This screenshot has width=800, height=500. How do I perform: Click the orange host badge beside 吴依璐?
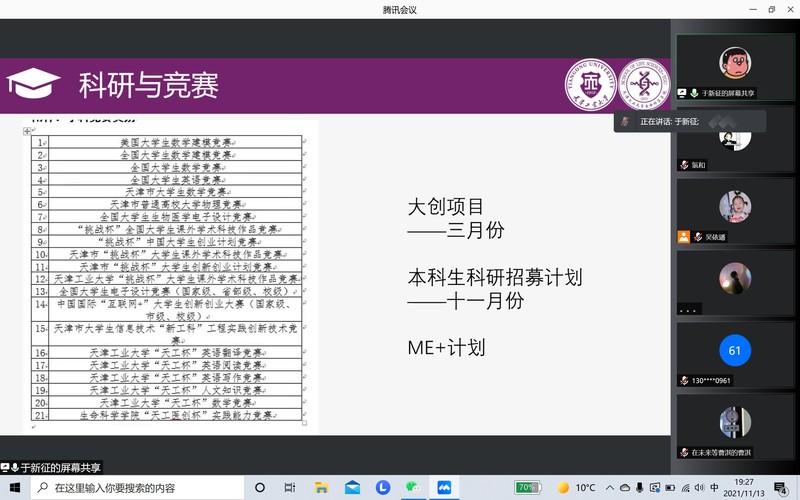click(x=684, y=237)
